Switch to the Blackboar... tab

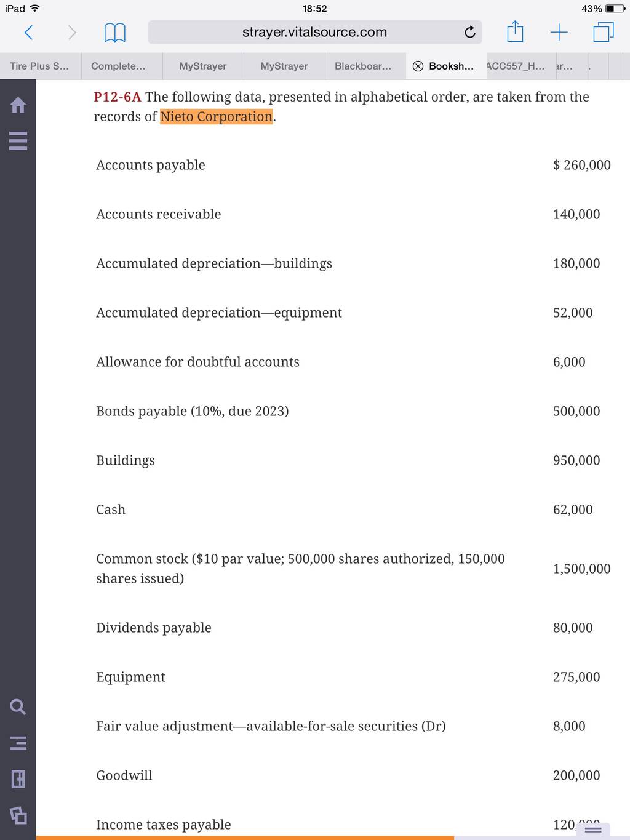pyautogui.click(x=363, y=66)
